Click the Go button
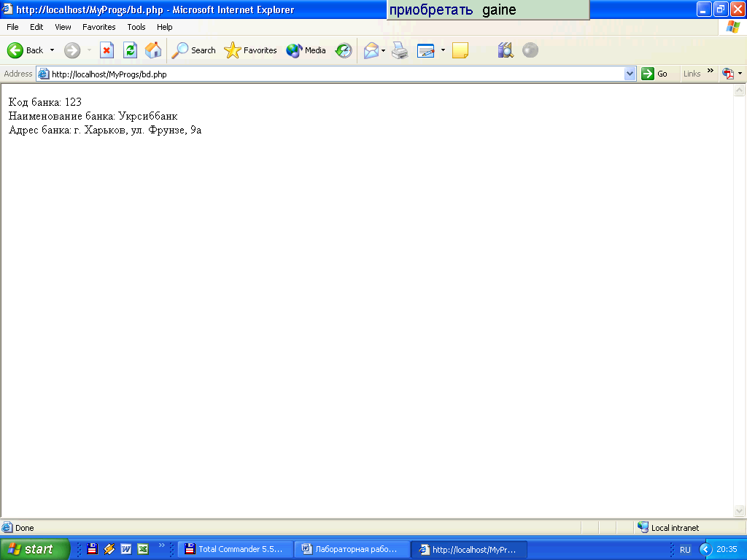Screen dimensions: 747x560 pos(654,74)
